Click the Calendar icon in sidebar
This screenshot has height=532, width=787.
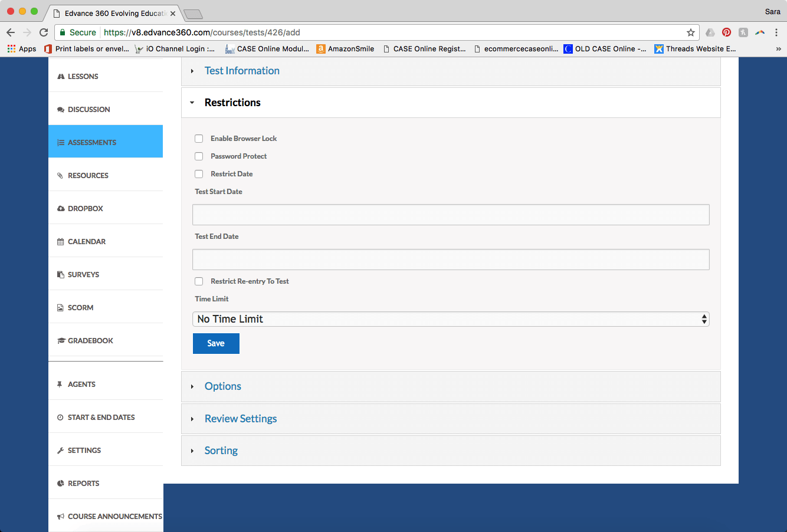coord(61,242)
